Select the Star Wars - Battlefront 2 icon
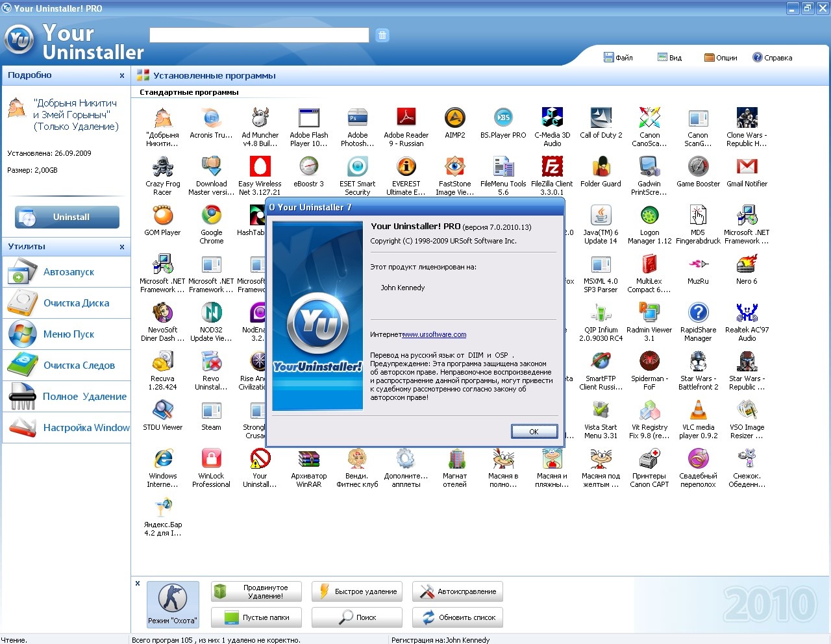Image resolution: width=831 pixels, height=644 pixels. pos(698,362)
